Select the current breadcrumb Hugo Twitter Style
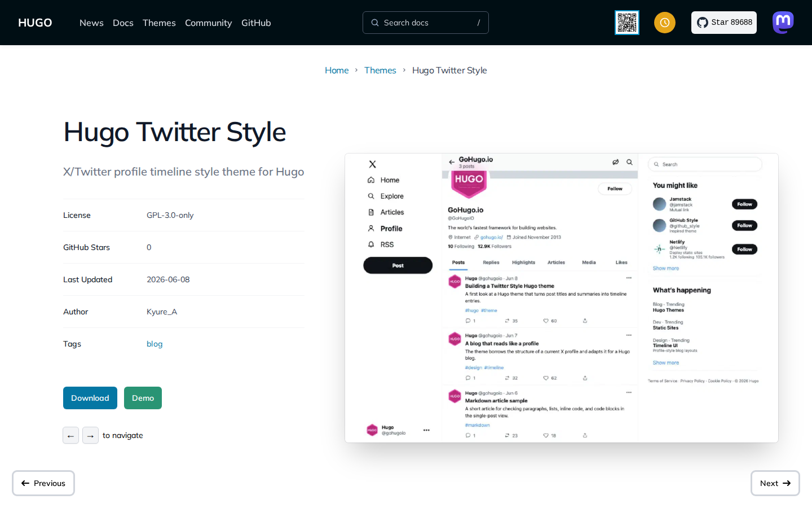The width and height of the screenshot is (812, 508). 449,70
